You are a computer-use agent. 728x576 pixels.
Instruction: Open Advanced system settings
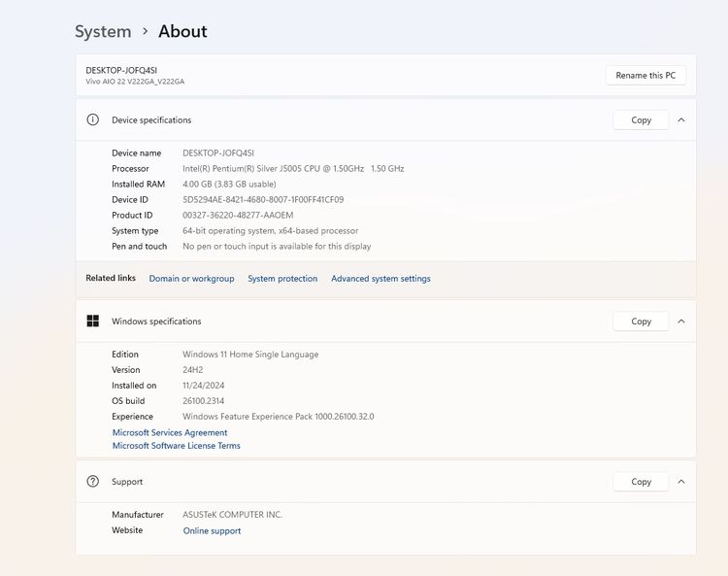(x=381, y=279)
